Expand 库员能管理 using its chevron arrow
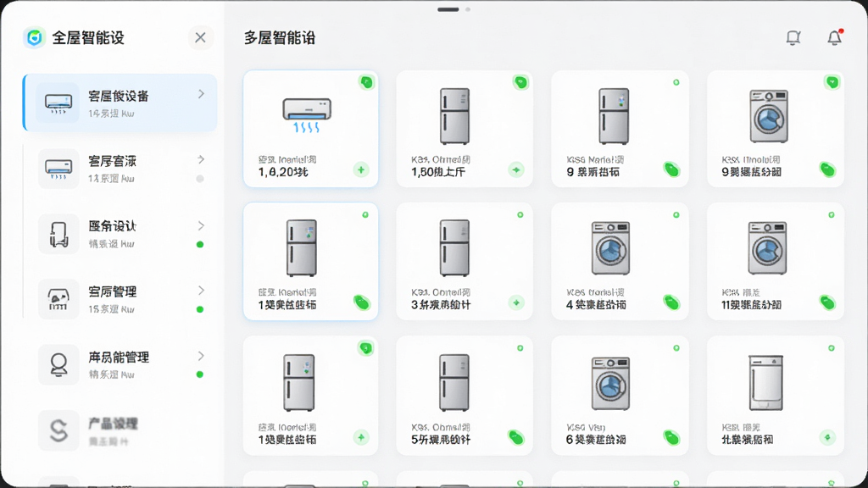The height and width of the screenshot is (488, 868). pyautogui.click(x=201, y=356)
